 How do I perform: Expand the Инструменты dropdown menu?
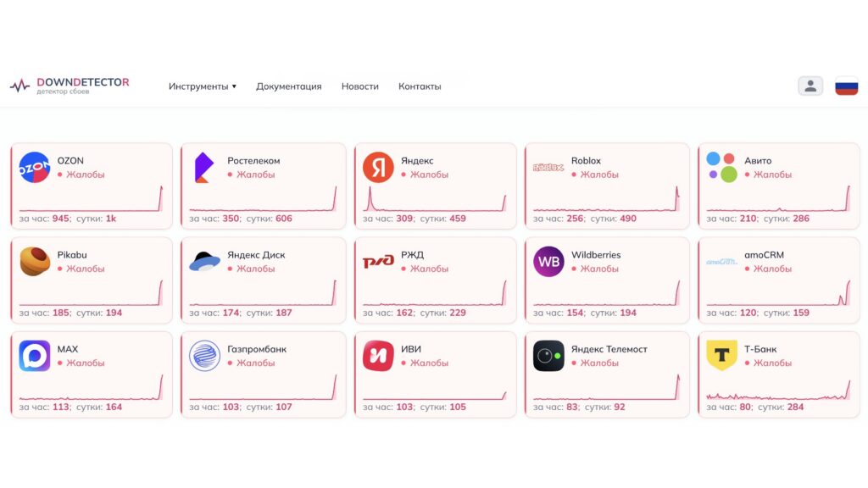point(203,86)
